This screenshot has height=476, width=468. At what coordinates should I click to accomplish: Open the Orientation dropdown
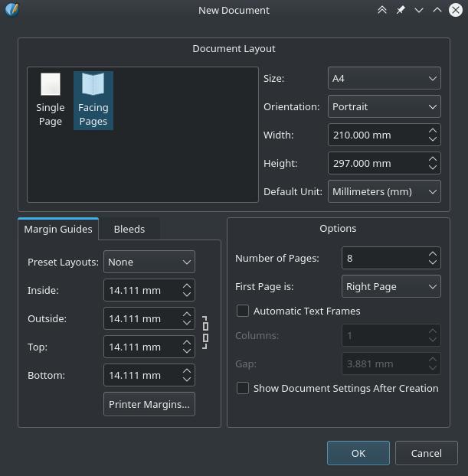pos(384,106)
